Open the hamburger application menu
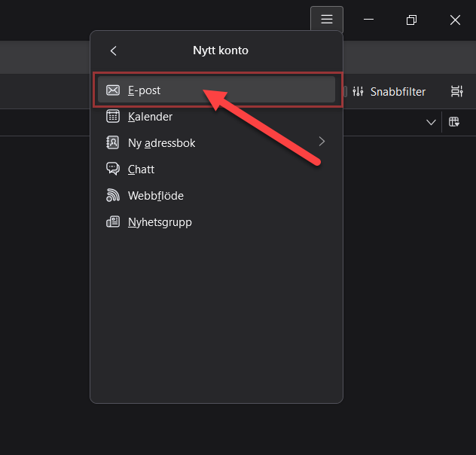 (x=327, y=19)
